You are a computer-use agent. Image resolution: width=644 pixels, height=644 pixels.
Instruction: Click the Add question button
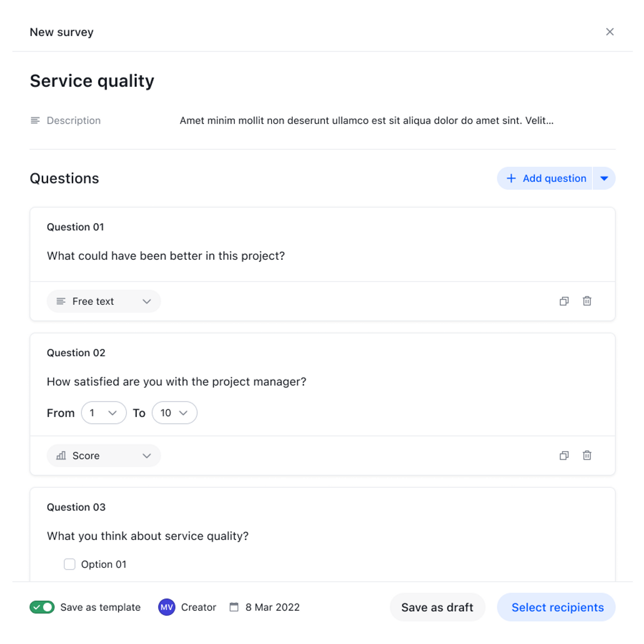546,178
